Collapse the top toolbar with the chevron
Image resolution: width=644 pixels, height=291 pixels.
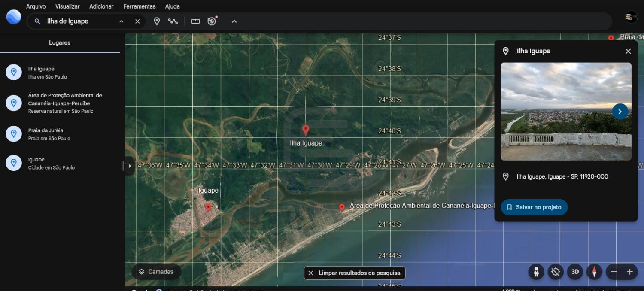click(x=234, y=21)
